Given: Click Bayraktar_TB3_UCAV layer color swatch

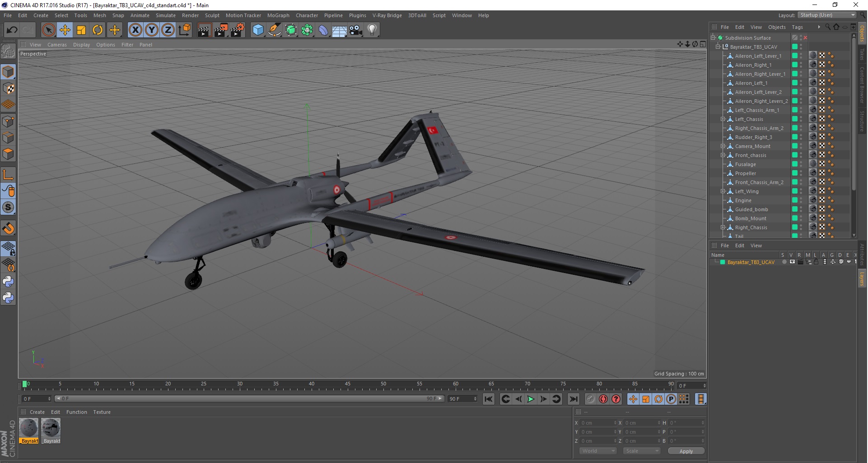Looking at the screenshot, I should pos(723,262).
